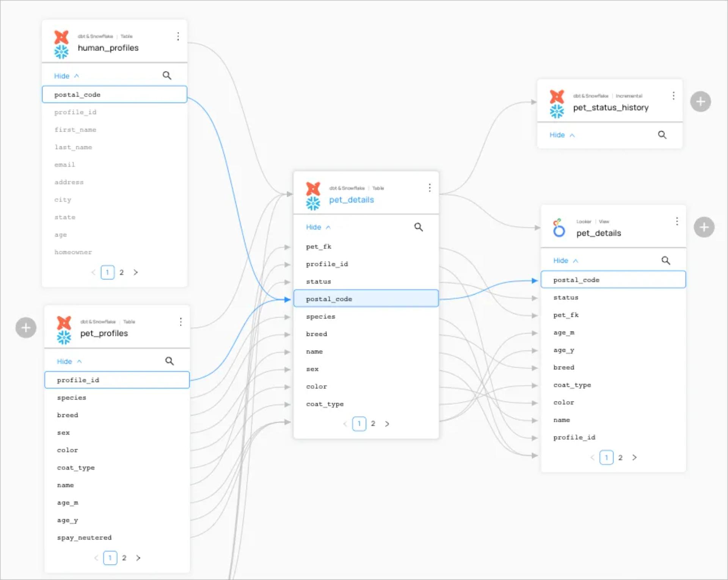
Task: Select age_m column in pet_profiles
Action: [117, 503]
